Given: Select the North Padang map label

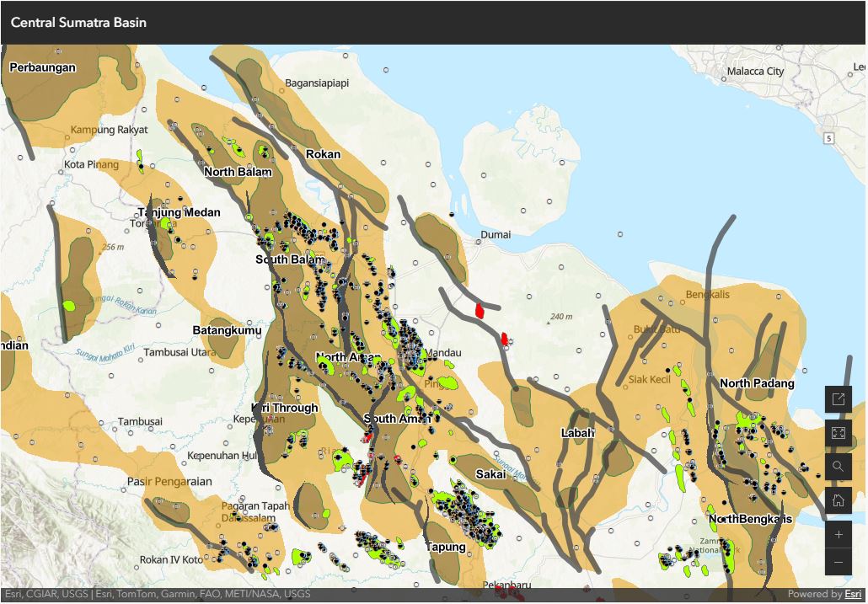Looking at the screenshot, I should [756, 383].
